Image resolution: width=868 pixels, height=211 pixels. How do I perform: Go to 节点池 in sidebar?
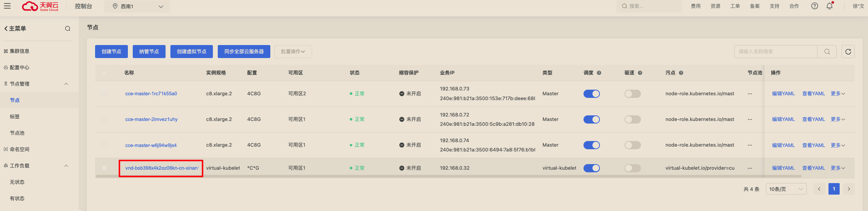(17, 133)
